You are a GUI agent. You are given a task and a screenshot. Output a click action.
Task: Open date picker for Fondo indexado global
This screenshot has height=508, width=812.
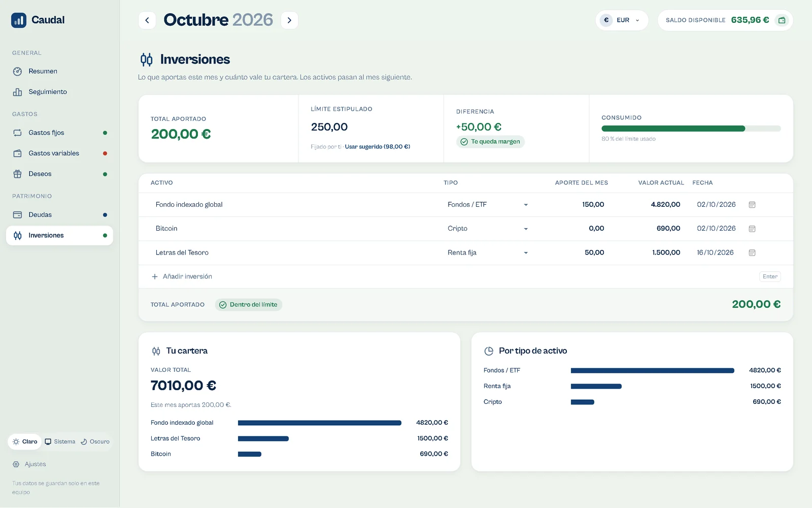[752, 205]
